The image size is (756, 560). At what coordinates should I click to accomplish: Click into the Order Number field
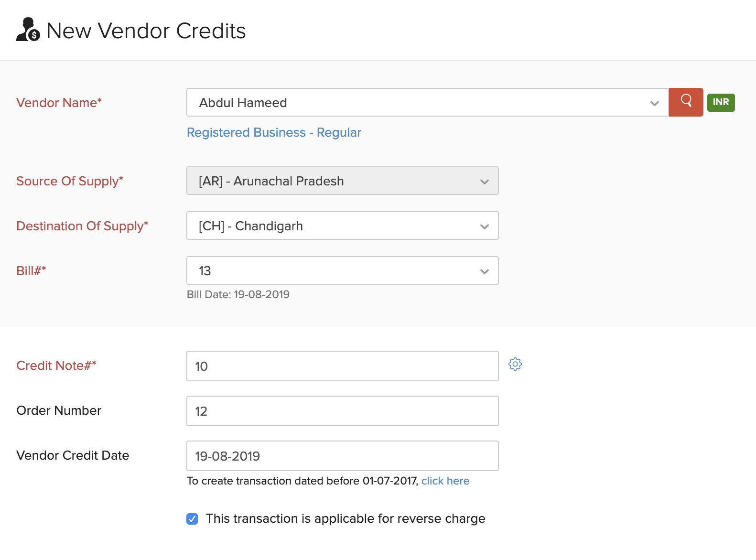pyautogui.click(x=342, y=411)
